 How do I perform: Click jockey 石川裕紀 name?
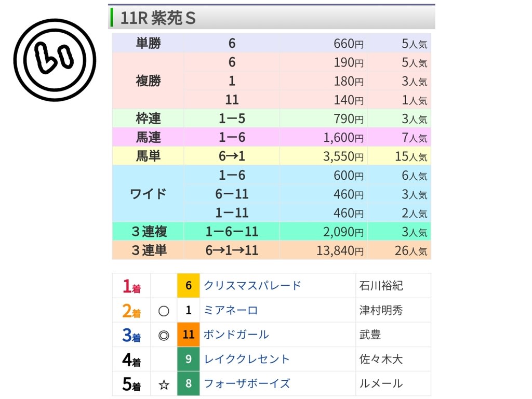[x=381, y=285]
